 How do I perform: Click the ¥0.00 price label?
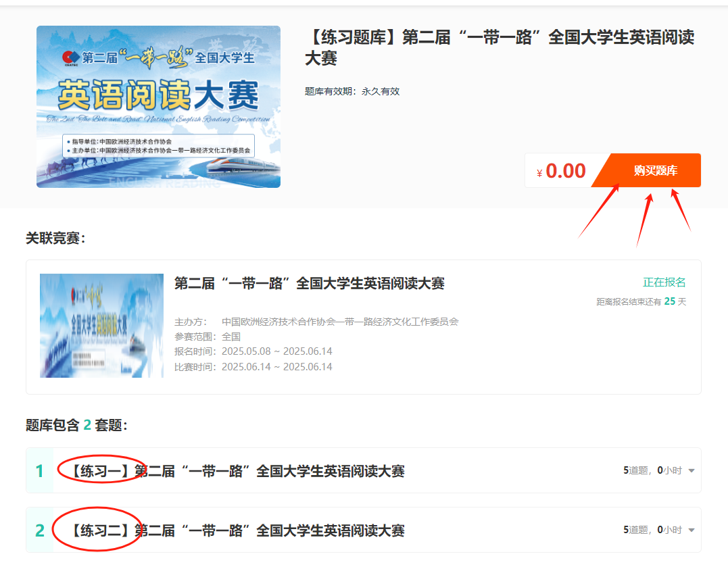coord(561,171)
